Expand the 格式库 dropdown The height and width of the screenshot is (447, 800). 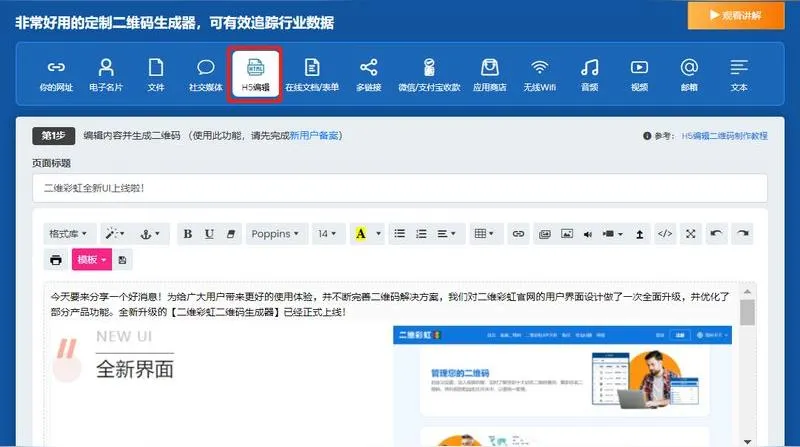tap(68, 234)
